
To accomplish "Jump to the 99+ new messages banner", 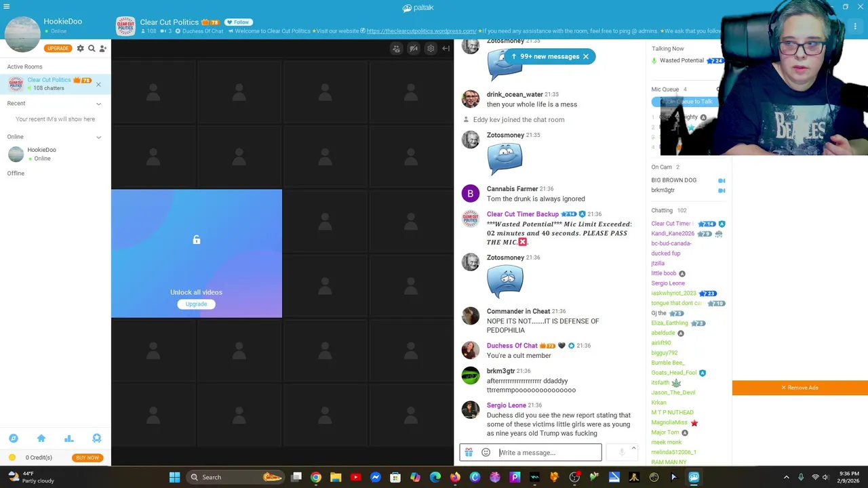I will pyautogui.click(x=550, y=56).
